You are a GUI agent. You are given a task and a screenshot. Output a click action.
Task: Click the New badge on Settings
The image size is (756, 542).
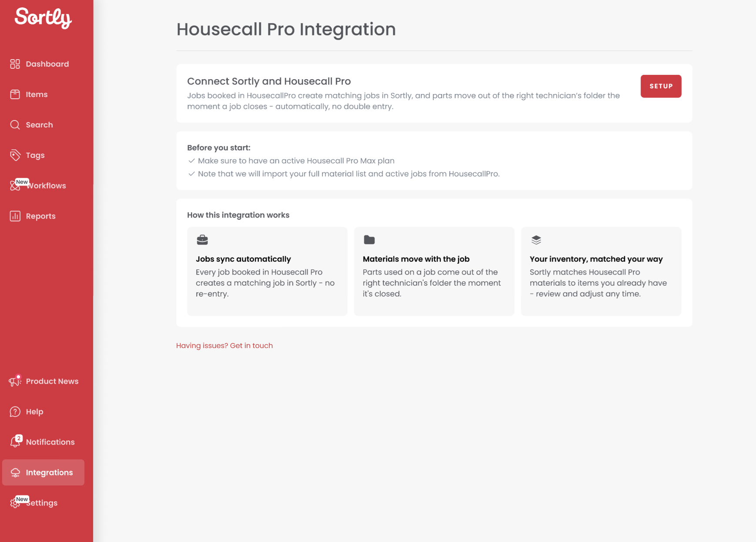coord(22,499)
